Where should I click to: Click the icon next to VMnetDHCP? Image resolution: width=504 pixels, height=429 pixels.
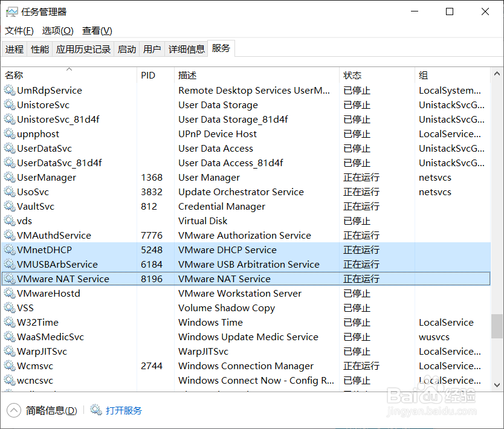click(9, 250)
